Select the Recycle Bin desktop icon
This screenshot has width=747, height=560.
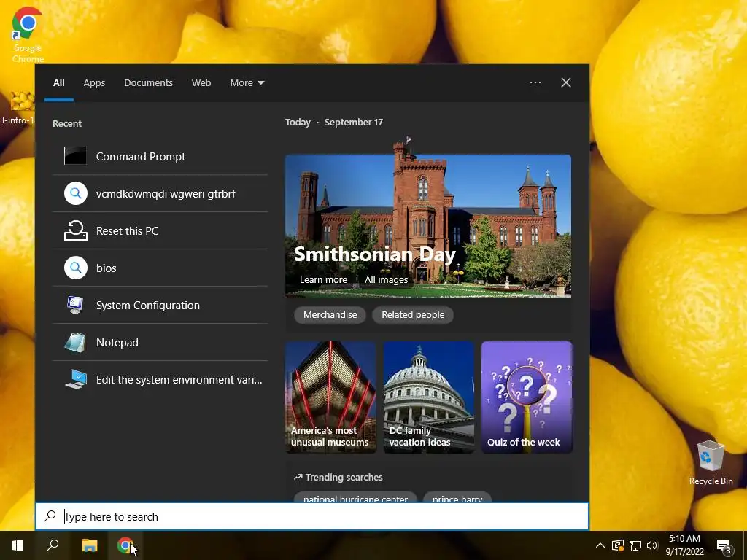(x=711, y=463)
